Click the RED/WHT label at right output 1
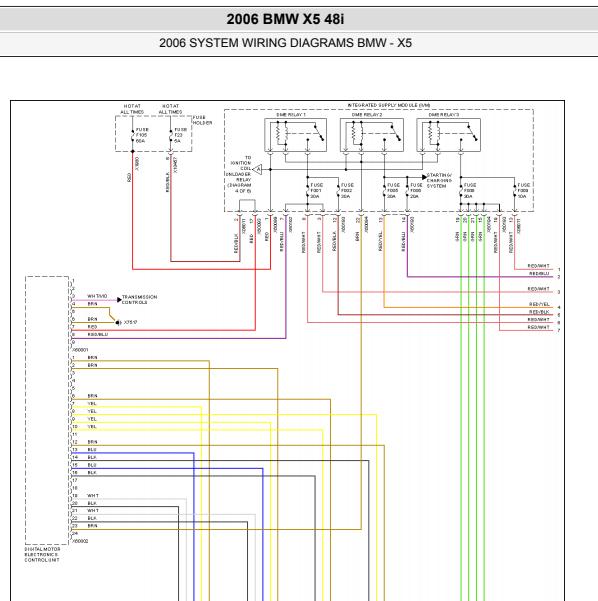Screen dimensions: 598x601 click(x=539, y=266)
